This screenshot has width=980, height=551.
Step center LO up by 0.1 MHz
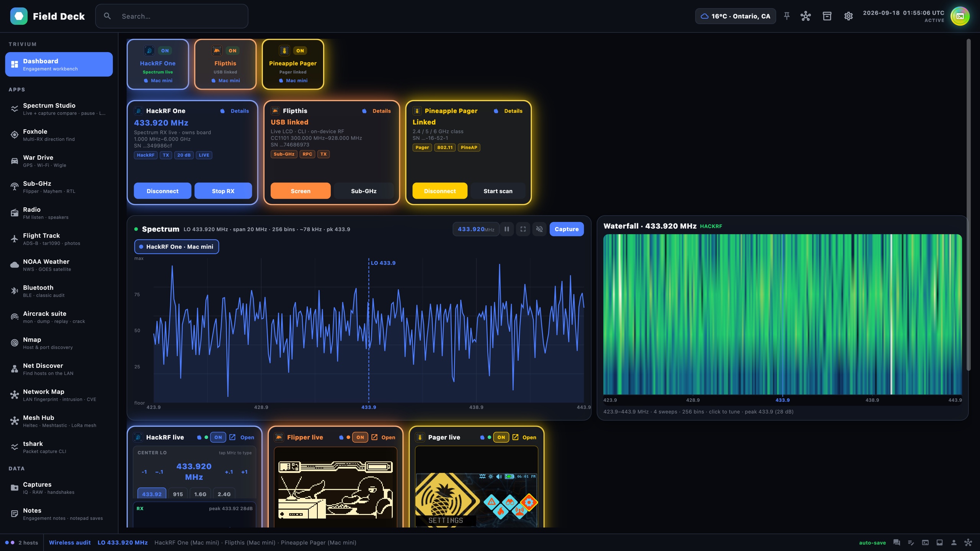(229, 472)
